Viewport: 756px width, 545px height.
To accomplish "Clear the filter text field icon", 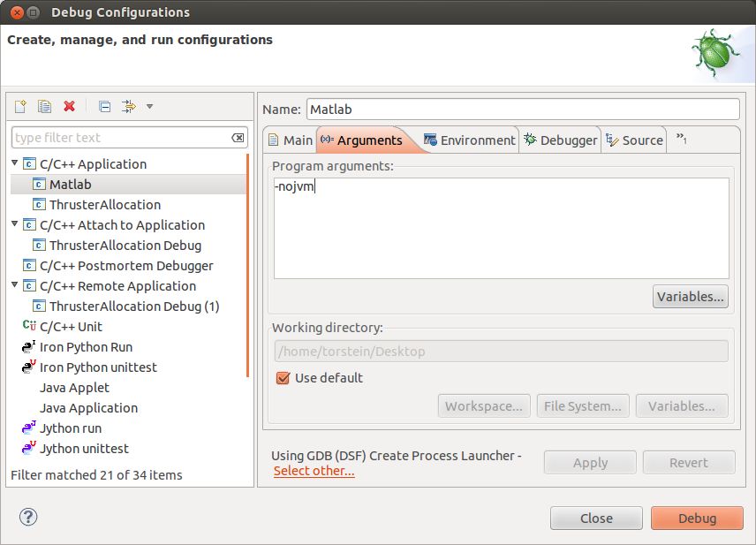I will coord(238,138).
